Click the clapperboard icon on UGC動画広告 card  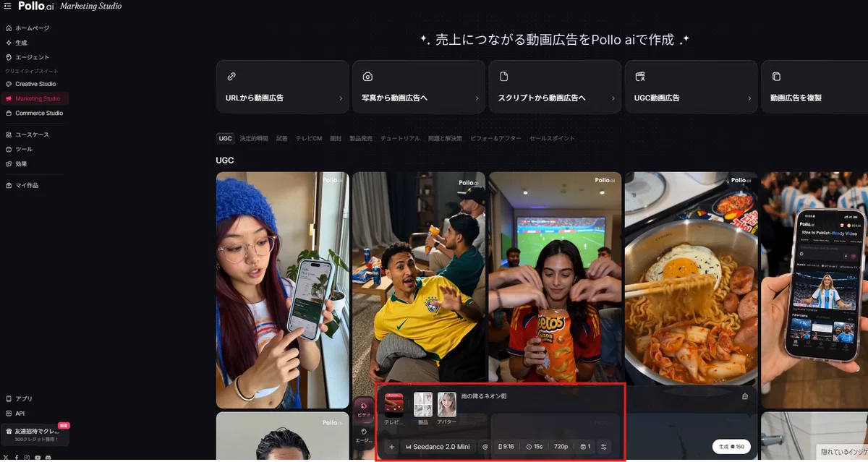pyautogui.click(x=640, y=76)
